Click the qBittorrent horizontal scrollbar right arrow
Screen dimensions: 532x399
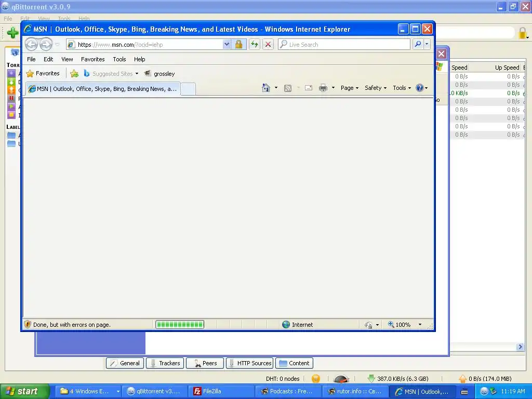(x=520, y=347)
